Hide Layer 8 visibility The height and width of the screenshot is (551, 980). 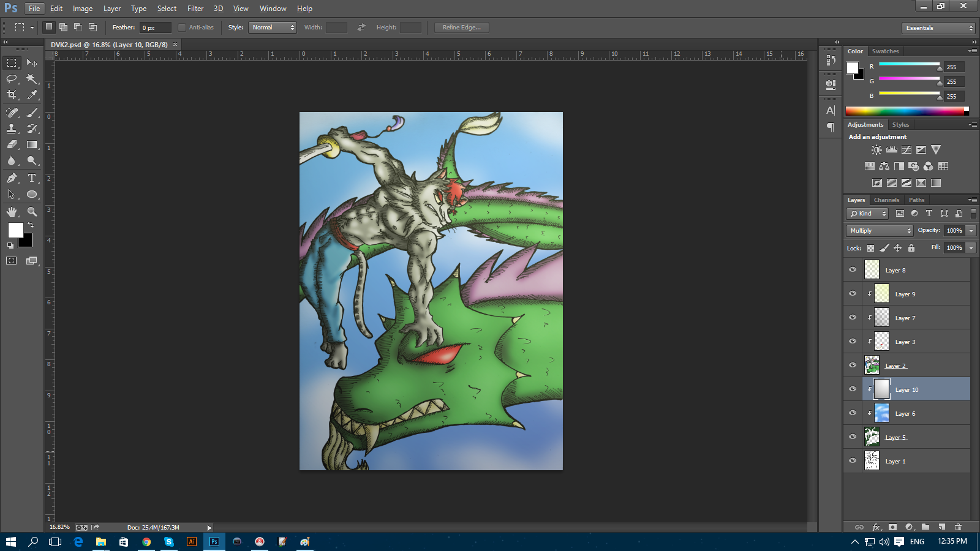pos(853,270)
